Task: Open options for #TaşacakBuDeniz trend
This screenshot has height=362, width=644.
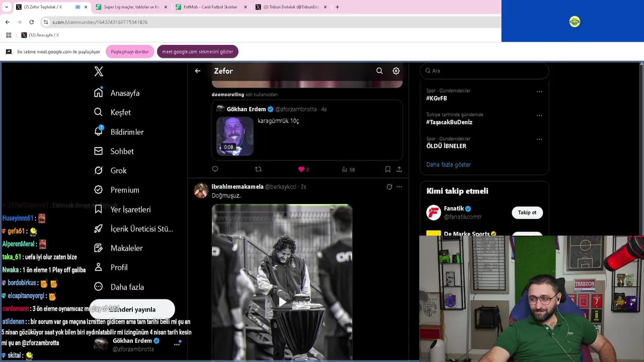Action: click(x=539, y=115)
